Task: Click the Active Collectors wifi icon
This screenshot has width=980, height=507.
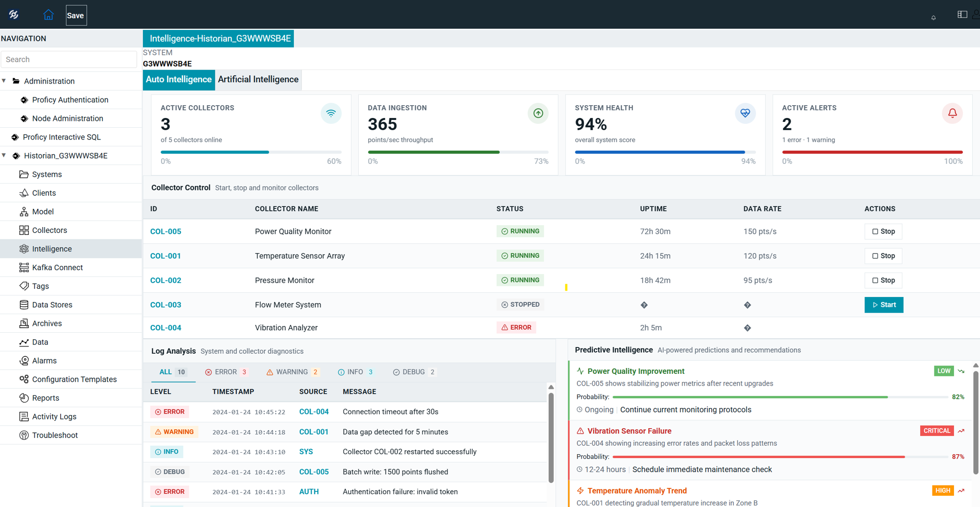Action: 331,114
